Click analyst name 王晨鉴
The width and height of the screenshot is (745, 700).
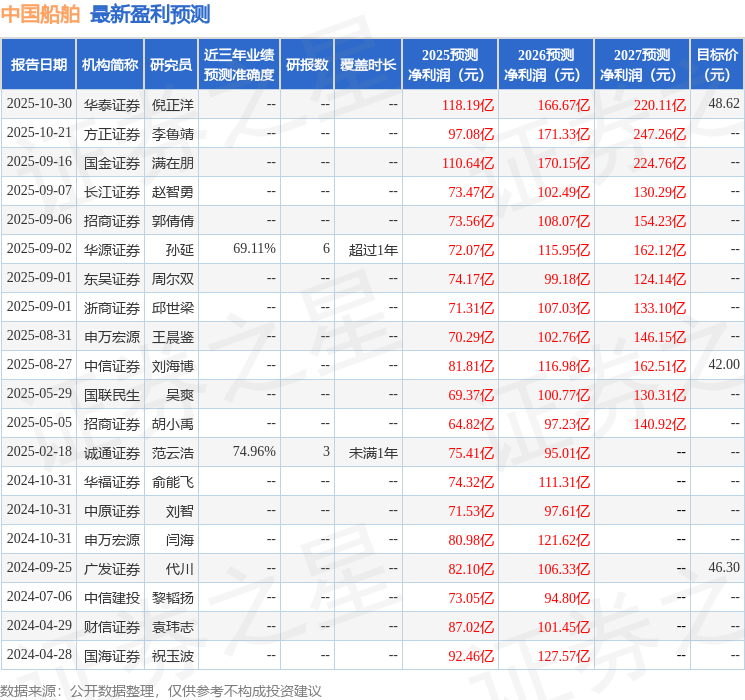pos(172,337)
